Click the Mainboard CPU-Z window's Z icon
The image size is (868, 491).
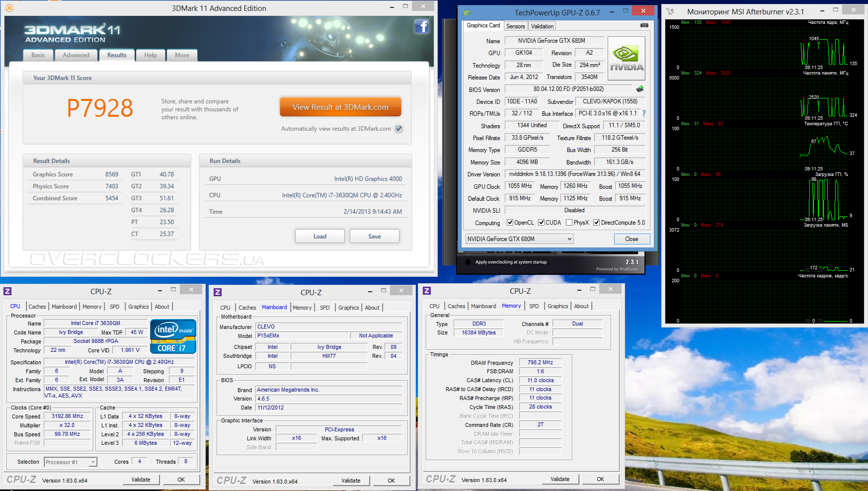[x=218, y=292]
